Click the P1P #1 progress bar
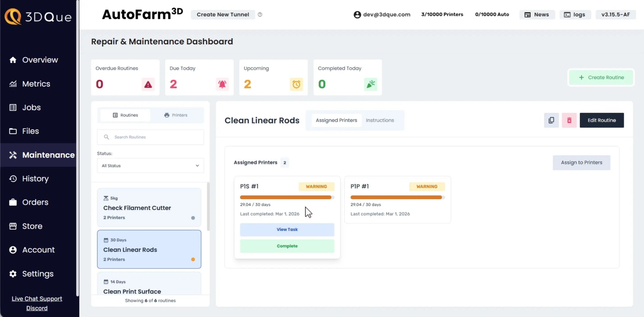This screenshot has width=644, height=317. [x=397, y=197]
